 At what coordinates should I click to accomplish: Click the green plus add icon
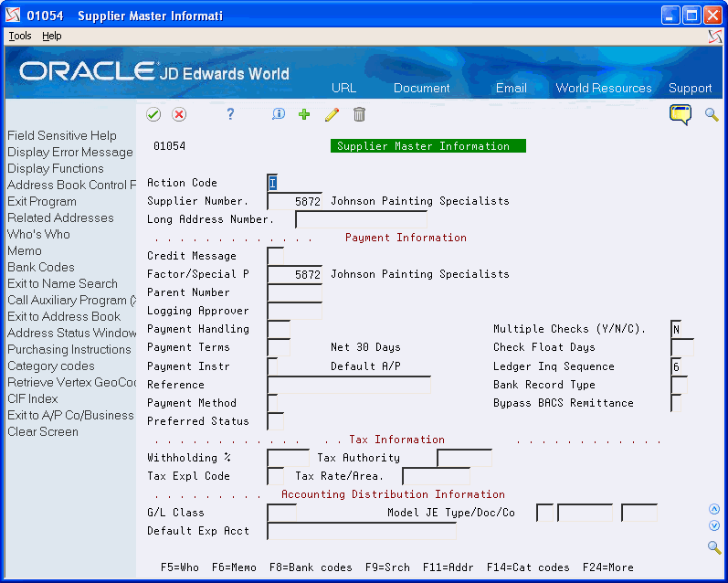[304, 114]
